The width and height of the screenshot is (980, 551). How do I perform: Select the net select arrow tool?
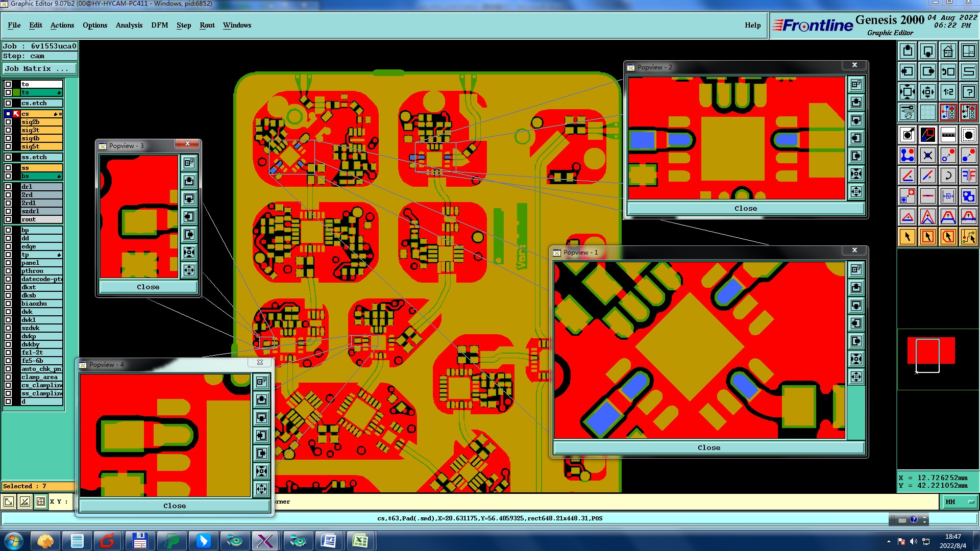tap(968, 237)
